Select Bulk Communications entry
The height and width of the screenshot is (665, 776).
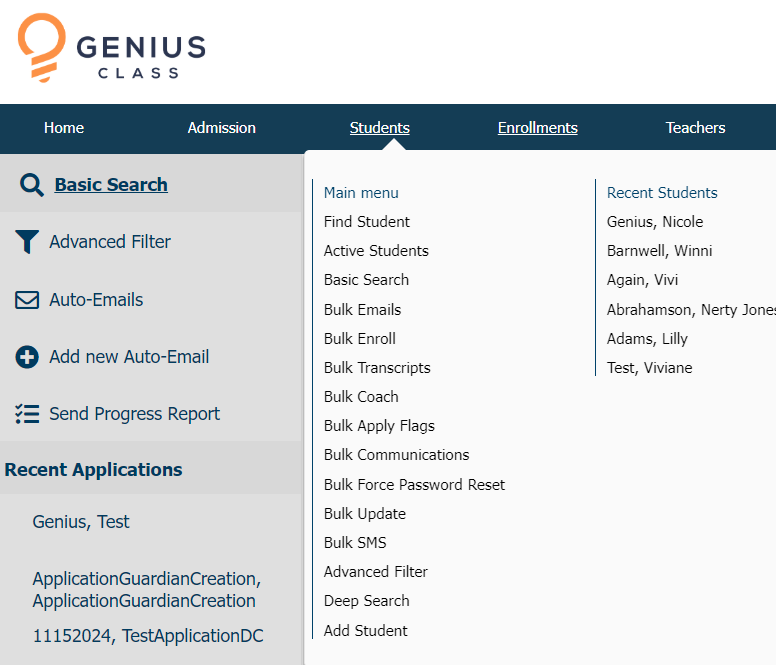tap(396, 455)
